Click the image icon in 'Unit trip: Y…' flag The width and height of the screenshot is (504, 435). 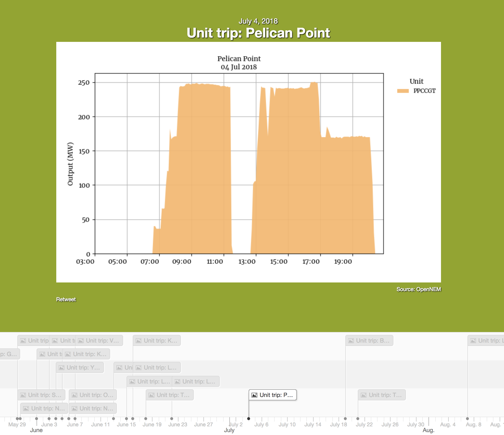click(x=62, y=368)
